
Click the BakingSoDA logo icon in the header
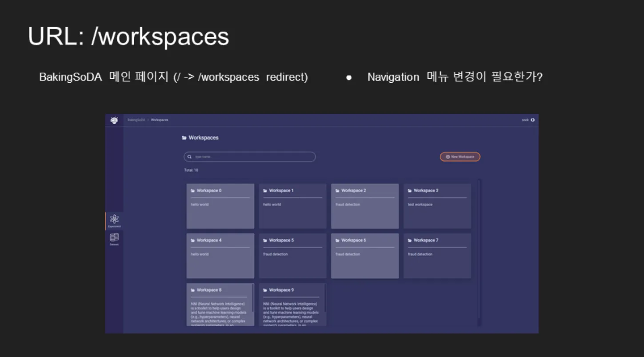coord(114,120)
